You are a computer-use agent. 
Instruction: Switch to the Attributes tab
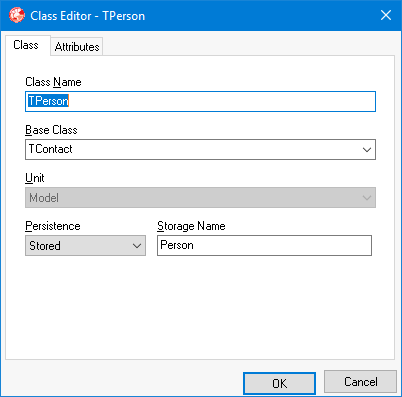pyautogui.click(x=77, y=47)
